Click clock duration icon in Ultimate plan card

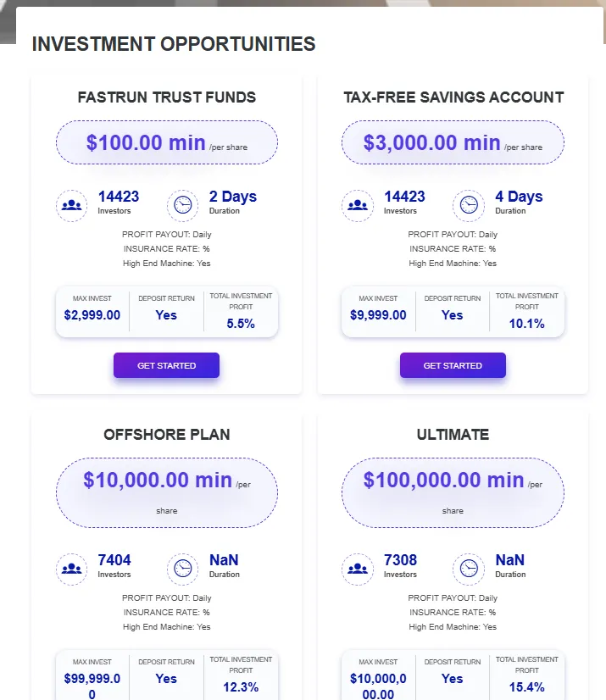click(468, 569)
